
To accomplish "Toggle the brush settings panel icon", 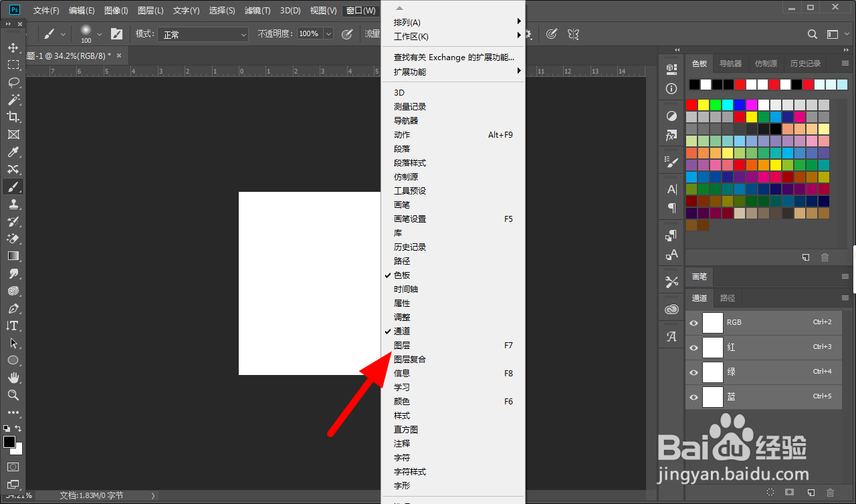I will [x=116, y=33].
